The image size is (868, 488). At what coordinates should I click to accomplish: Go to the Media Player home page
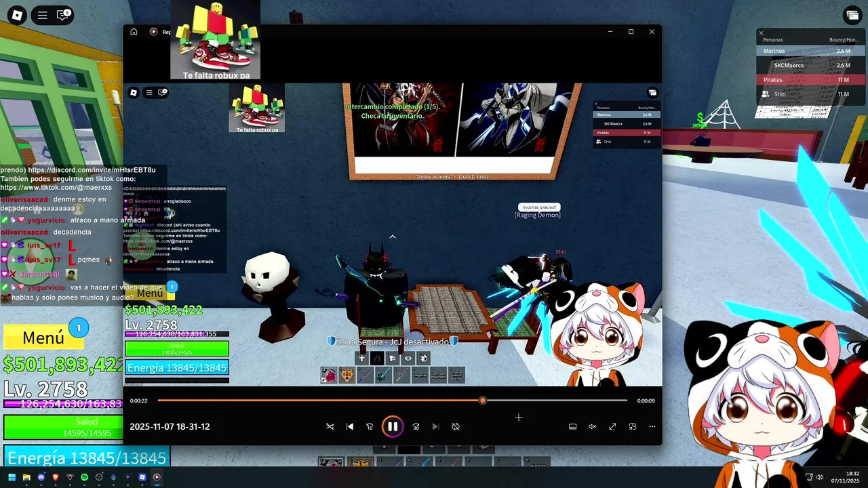click(x=134, y=31)
